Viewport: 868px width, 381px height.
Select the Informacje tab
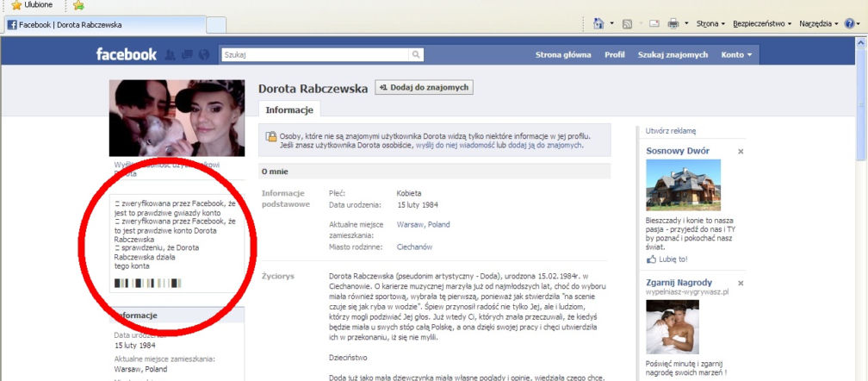coord(289,109)
